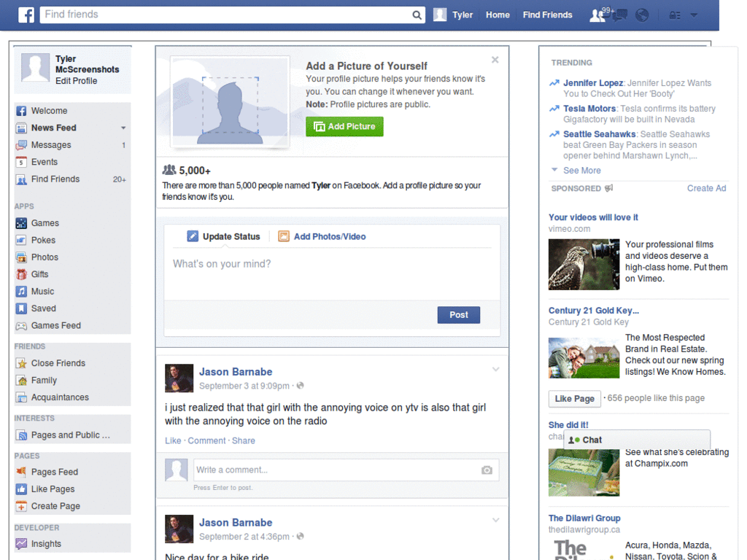Click the Close Friends star icon
The image size is (747, 560).
(x=21, y=363)
